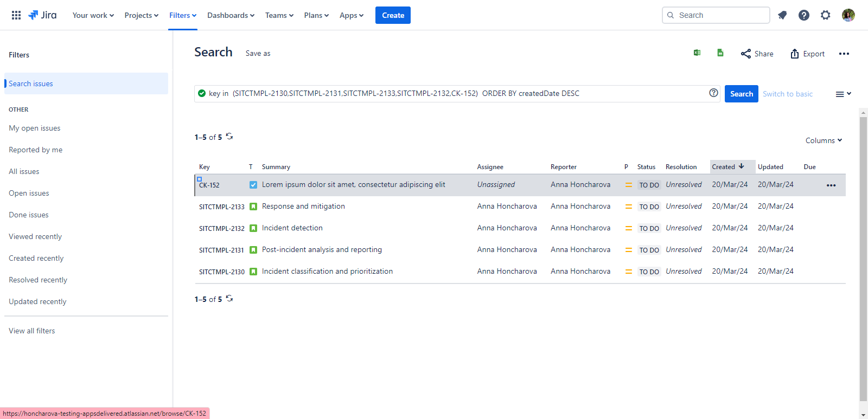This screenshot has height=419, width=868.
Task: Open the Teams dropdown
Action: 279,15
